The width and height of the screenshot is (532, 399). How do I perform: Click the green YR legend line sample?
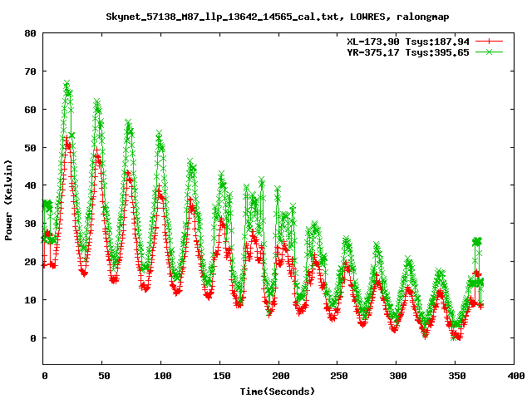point(489,52)
